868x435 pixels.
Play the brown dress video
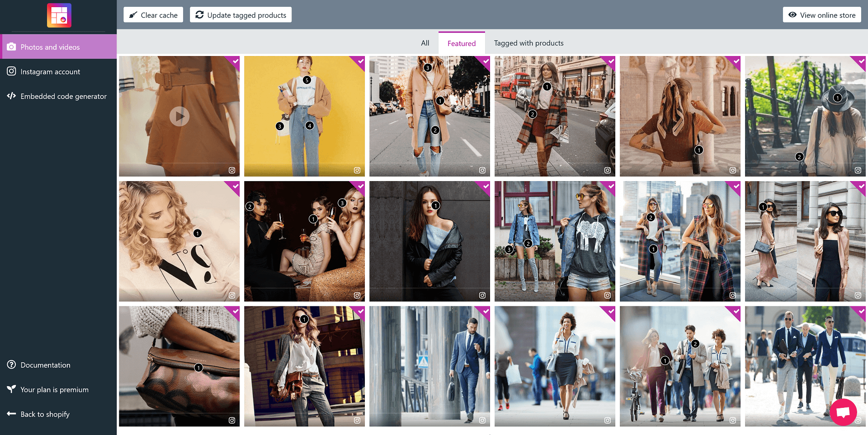pyautogui.click(x=179, y=117)
